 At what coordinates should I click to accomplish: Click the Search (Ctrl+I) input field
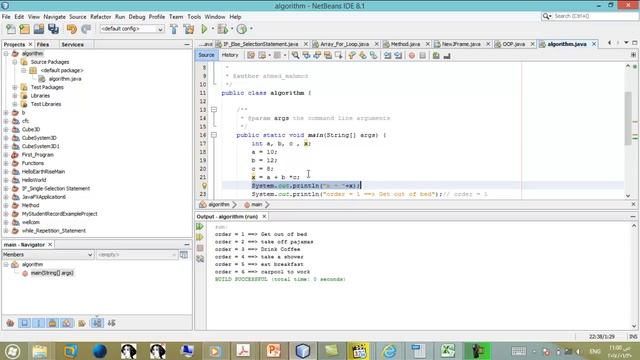click(x=594, y=16)
